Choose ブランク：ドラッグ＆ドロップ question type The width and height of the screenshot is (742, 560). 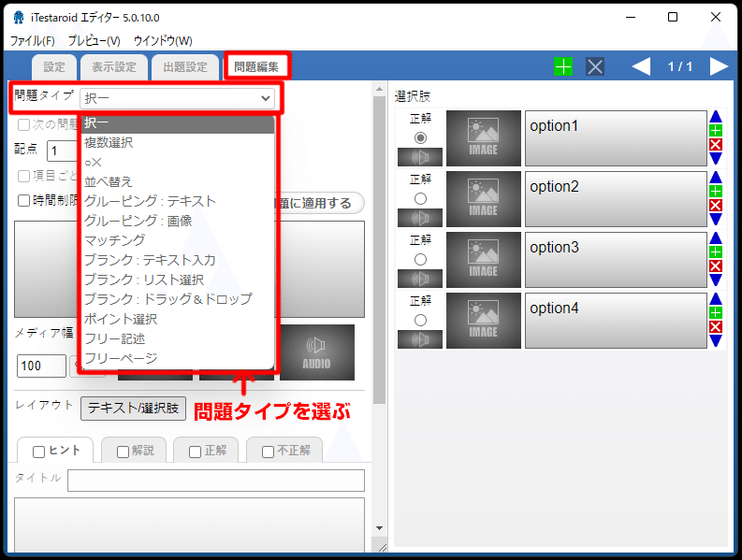tap(178, 299)
